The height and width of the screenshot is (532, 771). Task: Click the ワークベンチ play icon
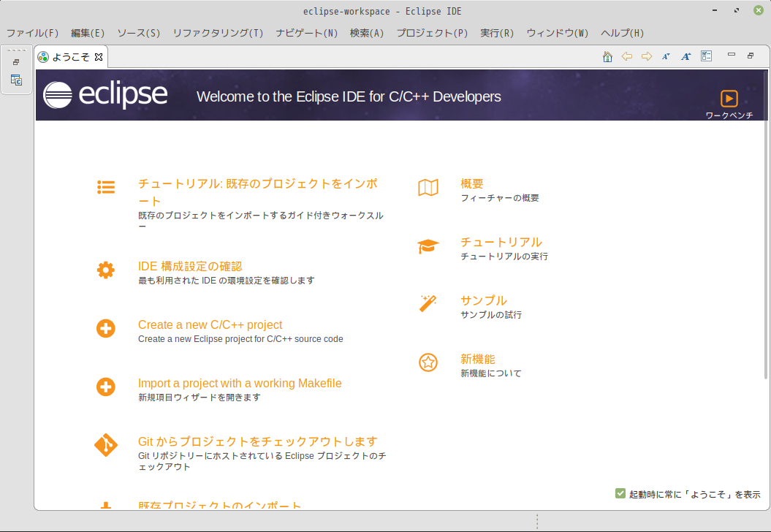(729, 99)
